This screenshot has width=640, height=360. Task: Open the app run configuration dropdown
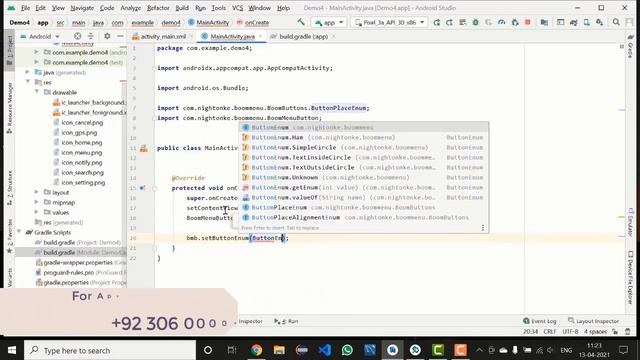(329, 22)
